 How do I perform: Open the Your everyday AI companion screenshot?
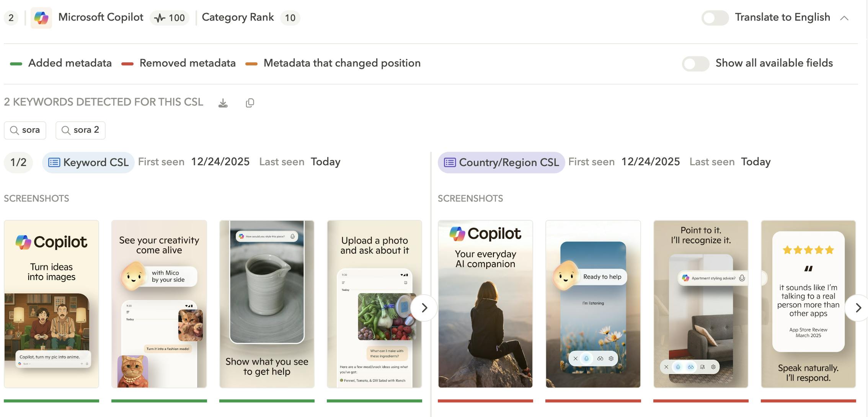(x=485, y=304)
